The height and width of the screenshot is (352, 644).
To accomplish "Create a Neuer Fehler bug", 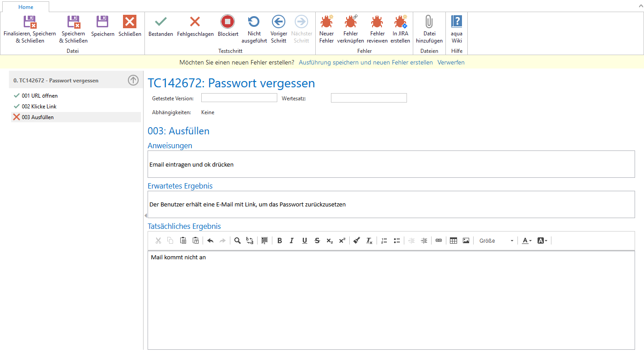I will (326, 29).
